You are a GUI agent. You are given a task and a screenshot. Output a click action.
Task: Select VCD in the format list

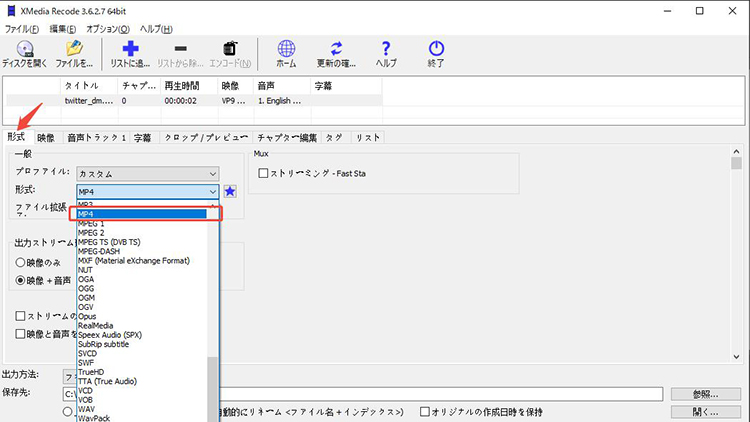142,390
